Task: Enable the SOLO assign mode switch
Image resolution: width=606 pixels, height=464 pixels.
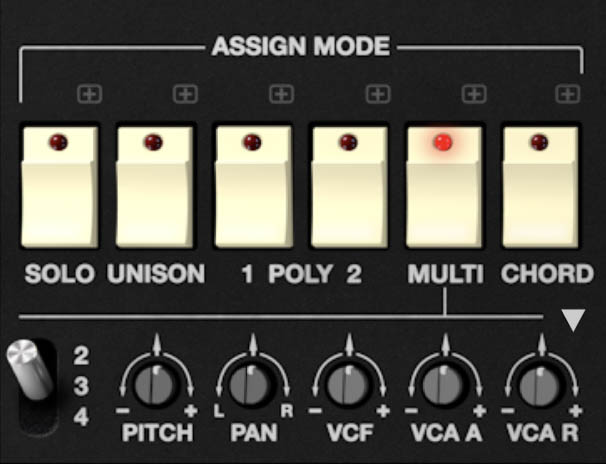Action: (x=60, y=187)
